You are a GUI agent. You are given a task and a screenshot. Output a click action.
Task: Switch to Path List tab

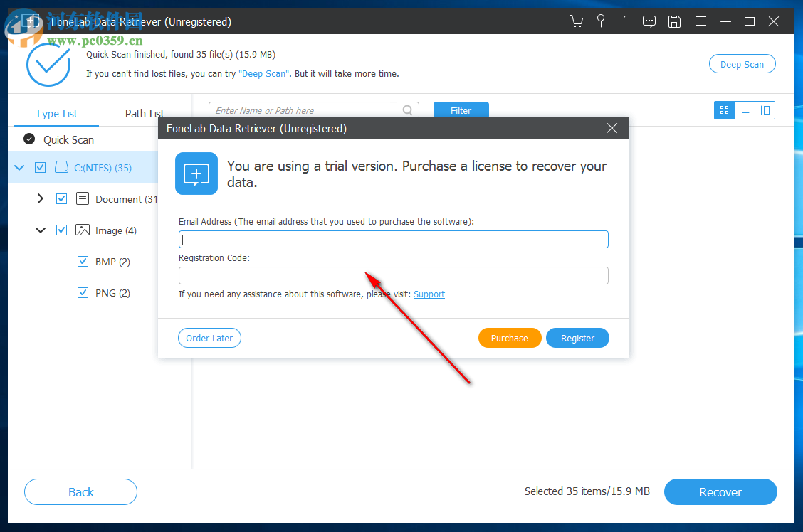point(145,114)
